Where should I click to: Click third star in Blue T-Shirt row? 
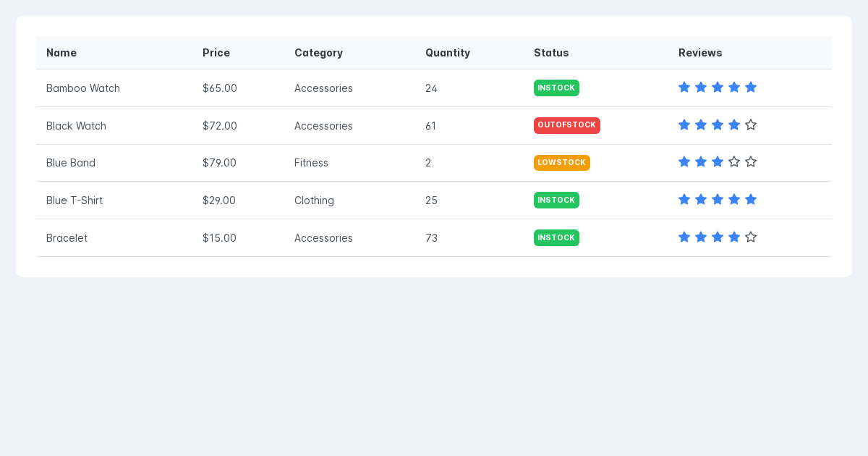(x=718, y=200)
